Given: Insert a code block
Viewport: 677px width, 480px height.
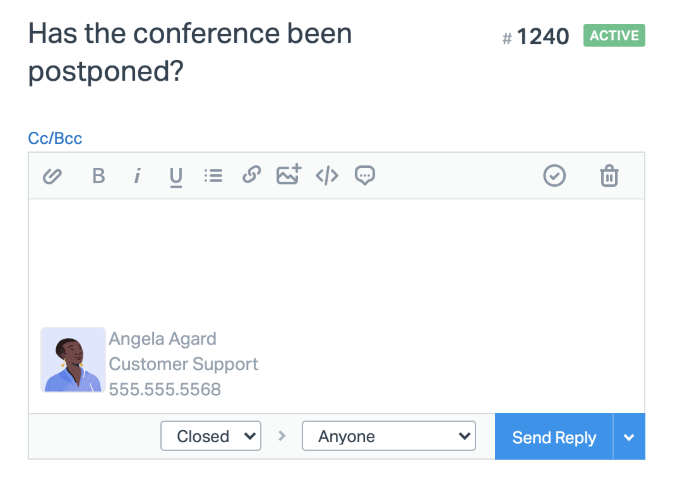Looking at the screenshot, I should (x=327, y=176).
